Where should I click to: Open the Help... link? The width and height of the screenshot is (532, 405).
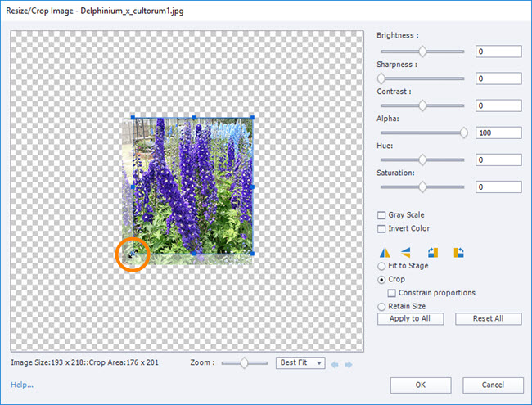[x=22, y=385]
